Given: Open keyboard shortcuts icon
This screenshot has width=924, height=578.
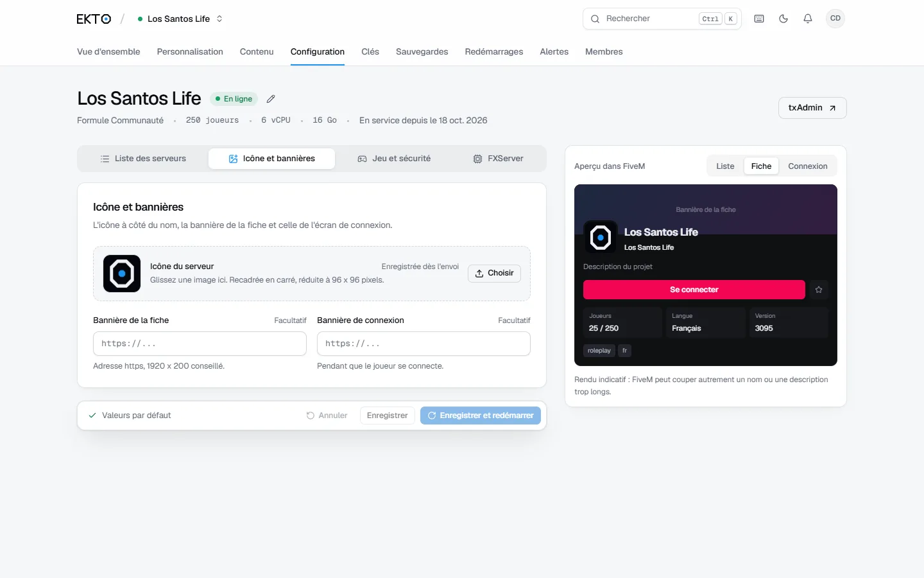Looking at the screenshot, I should [759, 19].
